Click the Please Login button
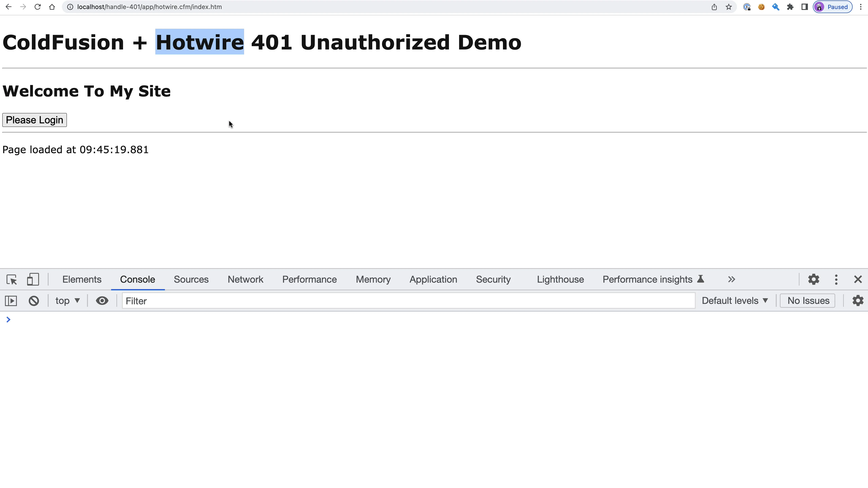Screen dimensions: 868x488 tap(34, 120)
